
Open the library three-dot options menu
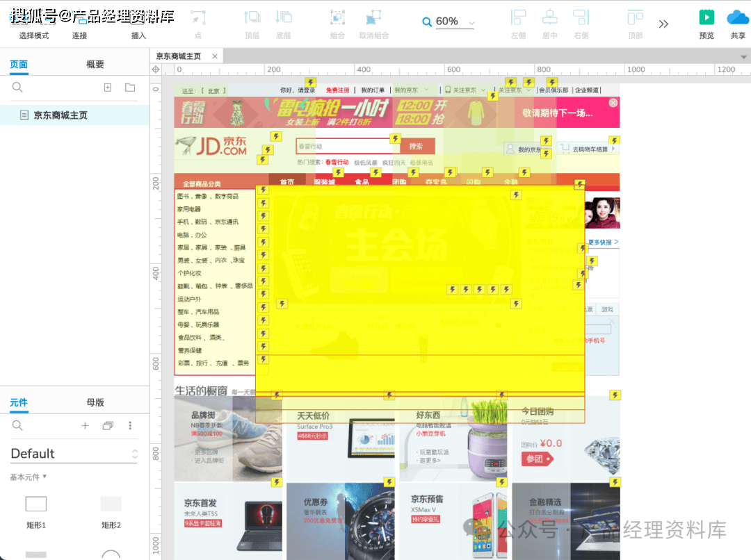[x=130, y=425]
